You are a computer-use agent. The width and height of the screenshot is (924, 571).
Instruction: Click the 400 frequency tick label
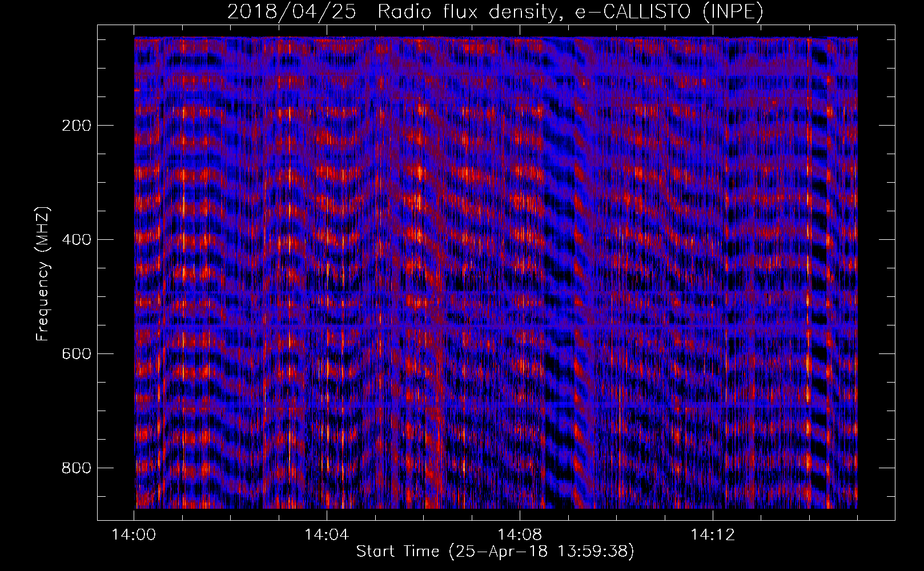pyautogui.click(x=77, y=240)
